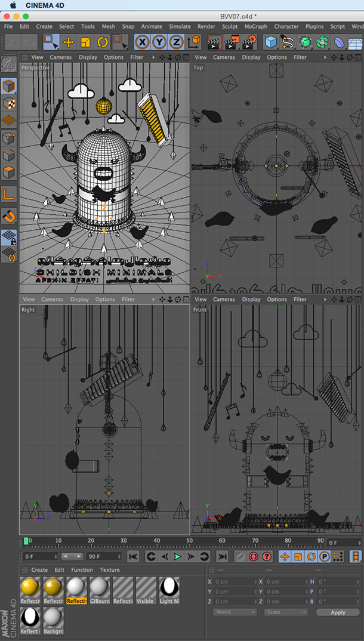Image resolution: width=364 pixels, height=641 pixels.
Task: Step to the next frame
Action: (190, 556)
